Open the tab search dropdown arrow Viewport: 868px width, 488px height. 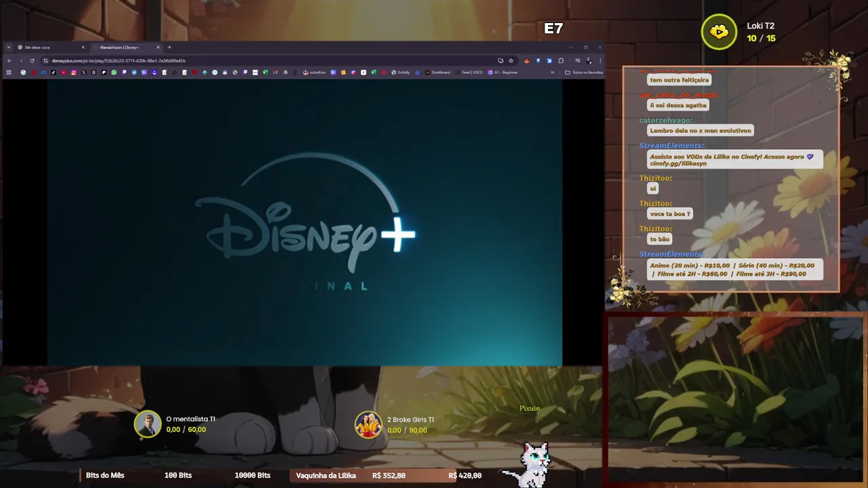click(x=9, y=47)
